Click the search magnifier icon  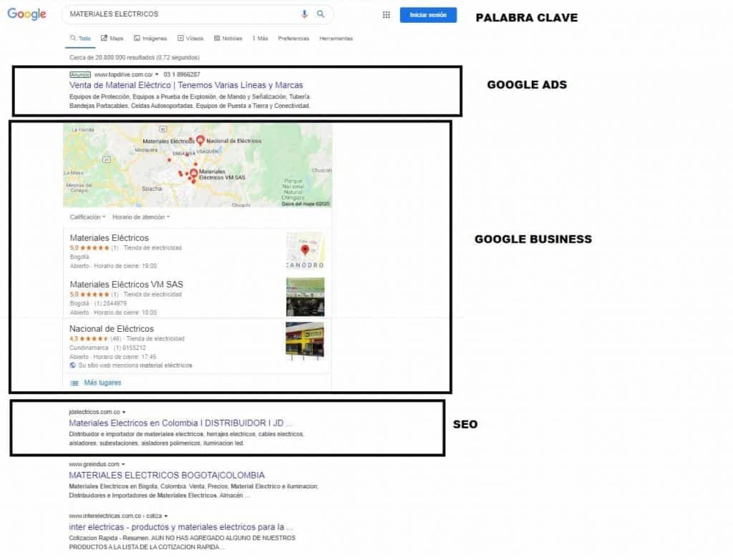click(x=321, y=14)
